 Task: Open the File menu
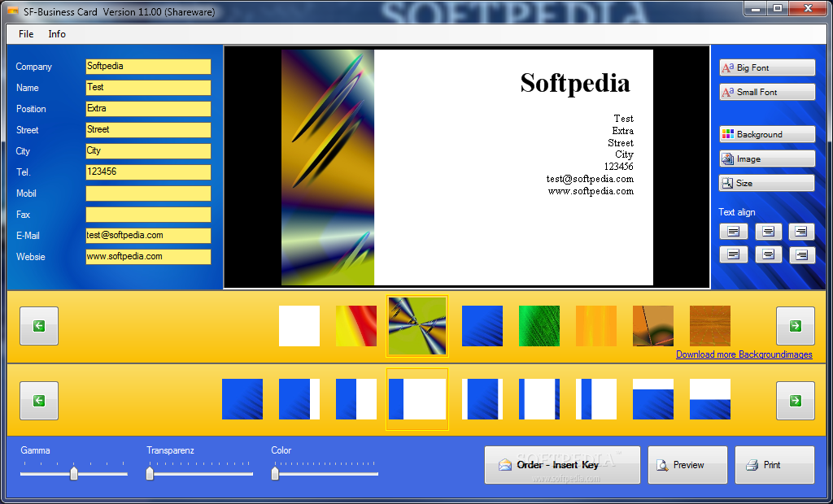click(x=26, y=34)
